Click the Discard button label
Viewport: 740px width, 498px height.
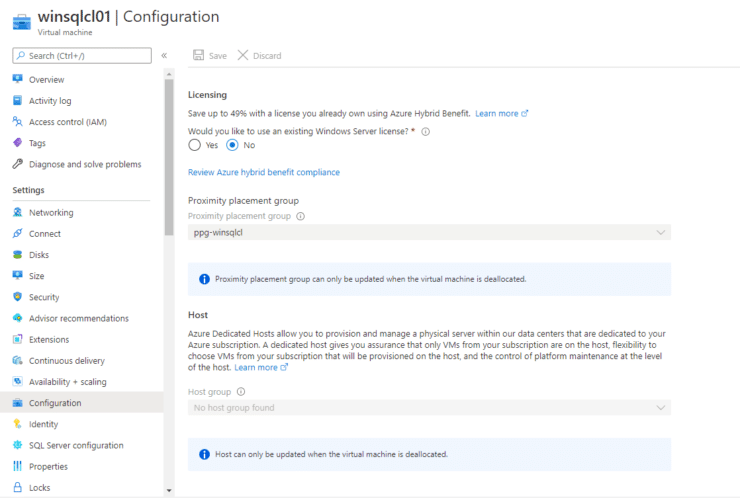pyautogui.click(x=267, y=56)
